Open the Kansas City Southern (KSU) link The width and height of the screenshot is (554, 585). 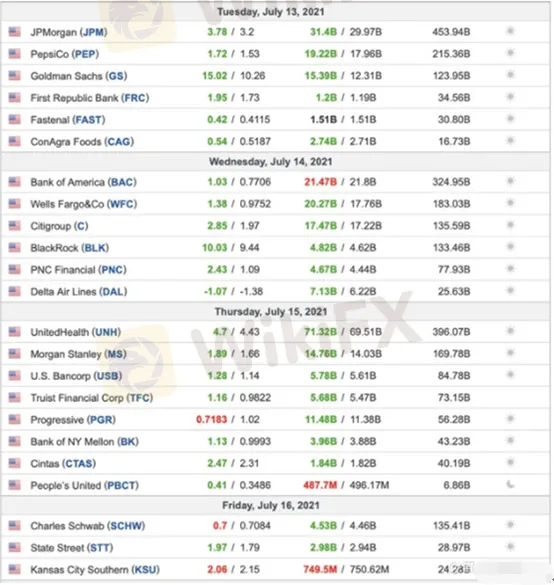[95, 570]
